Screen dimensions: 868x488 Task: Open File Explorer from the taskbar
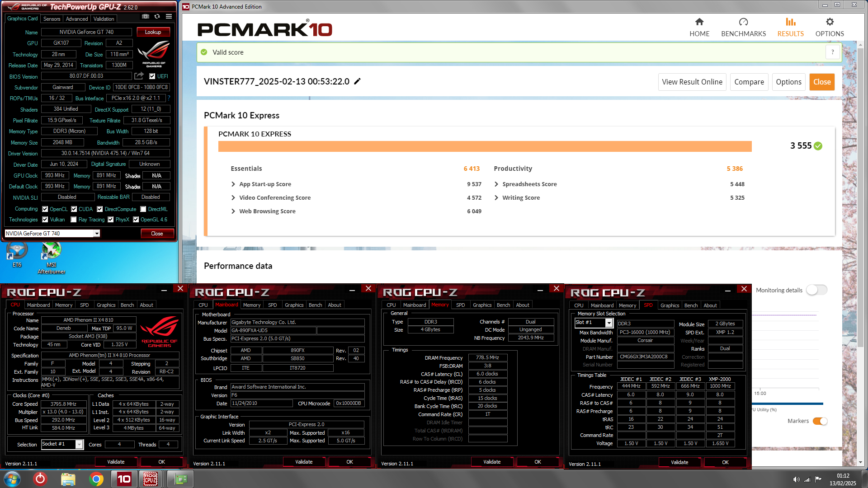[x=68, y=479]
